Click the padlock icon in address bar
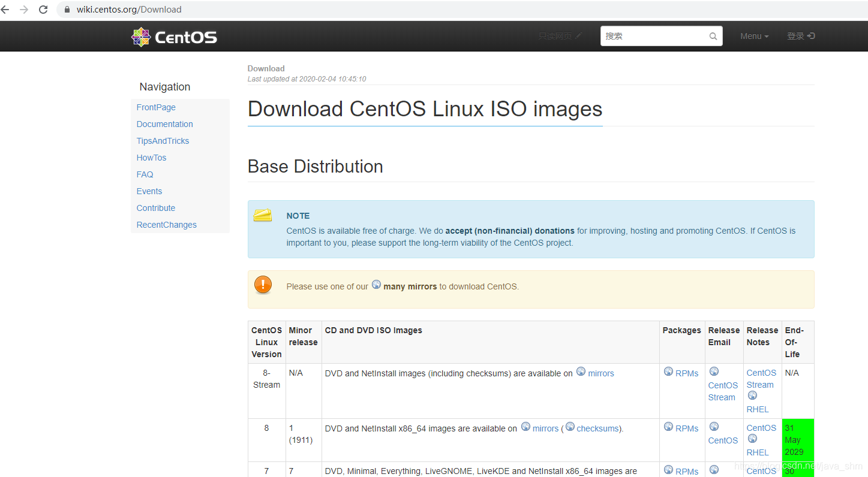The image size is (868, 477). 67,10
